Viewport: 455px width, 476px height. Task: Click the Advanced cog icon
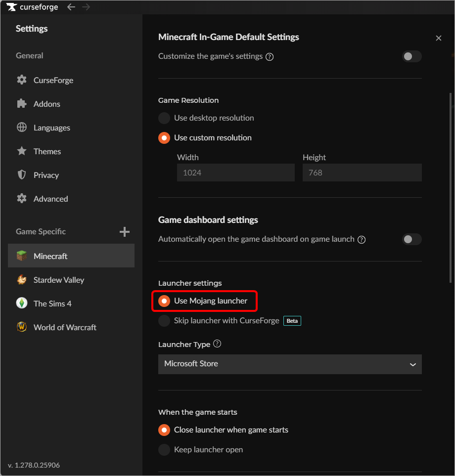pyautogui.click(x=22, y=199)
